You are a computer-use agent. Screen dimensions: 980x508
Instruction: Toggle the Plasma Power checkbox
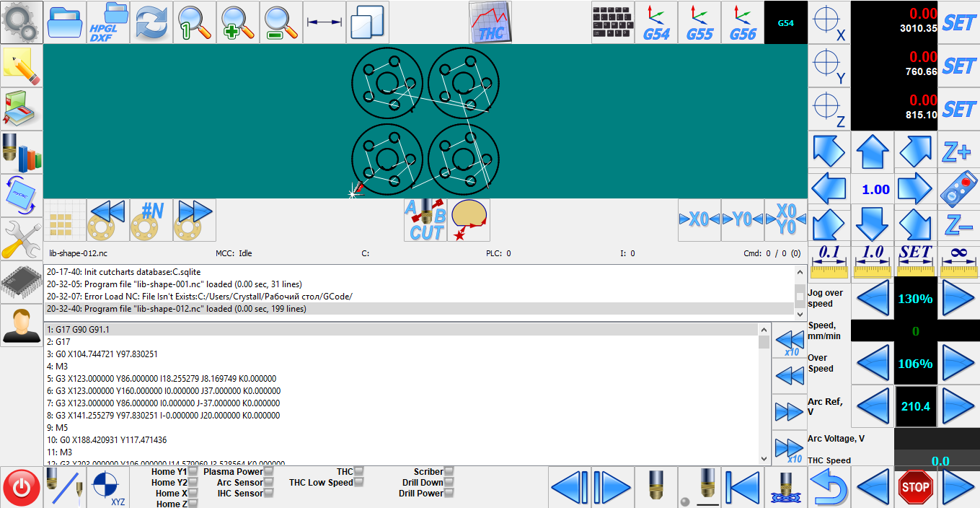[x=269, y=472]
